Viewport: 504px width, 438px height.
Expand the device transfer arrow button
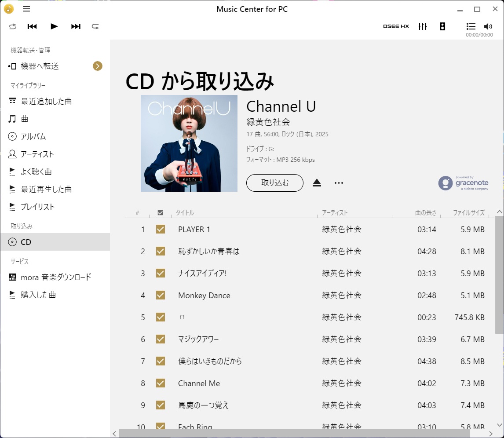coord(98,66)
